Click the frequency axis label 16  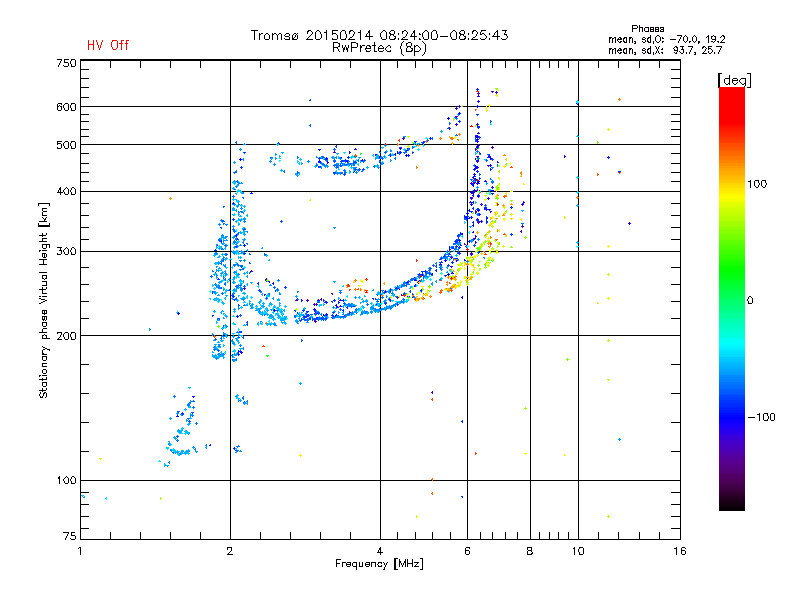[680, 551]
